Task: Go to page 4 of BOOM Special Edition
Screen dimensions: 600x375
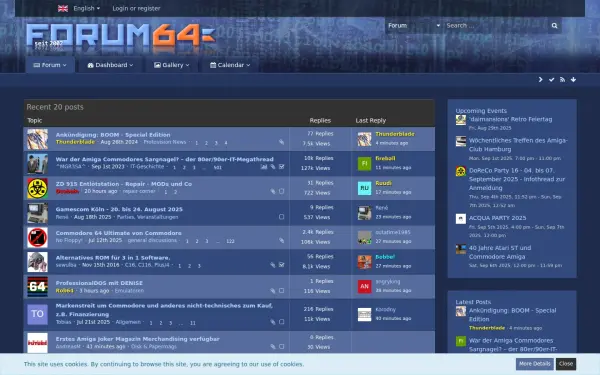Action: (x=226, y=143)
